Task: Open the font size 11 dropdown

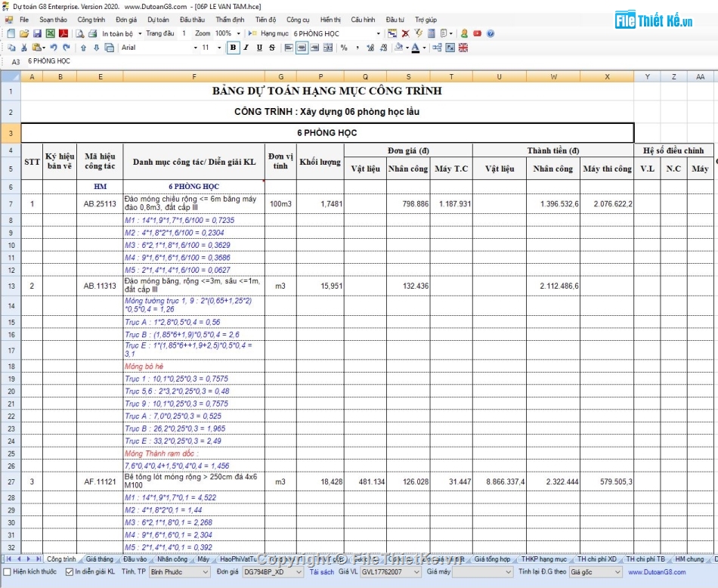Action: [219, 48]
